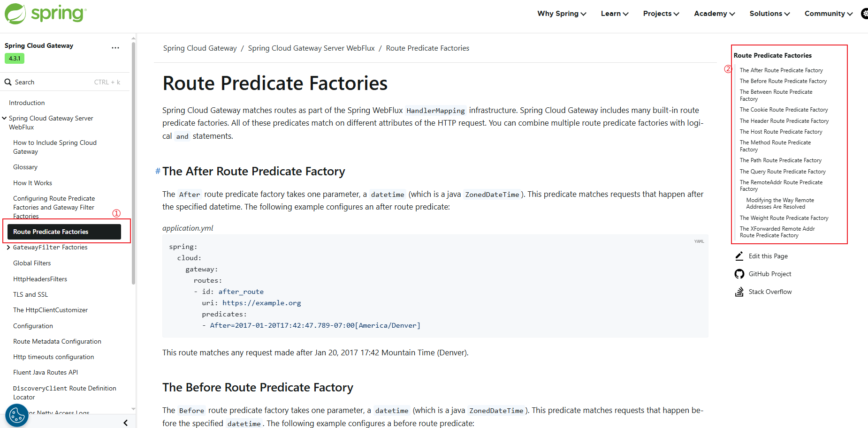The height and width of the screenshot is (428, 868).
Task: Open the HttpHeadersFilters page
Action: (x=40, y=279)
